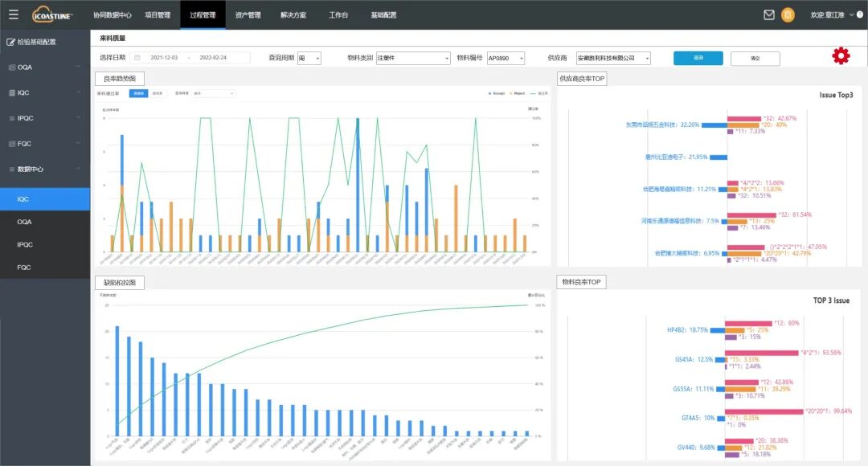Image resolution: width=868 pixels, height=466 pixels.
Task: Expand the IQC sidebar group chevron
Action: 78,92
